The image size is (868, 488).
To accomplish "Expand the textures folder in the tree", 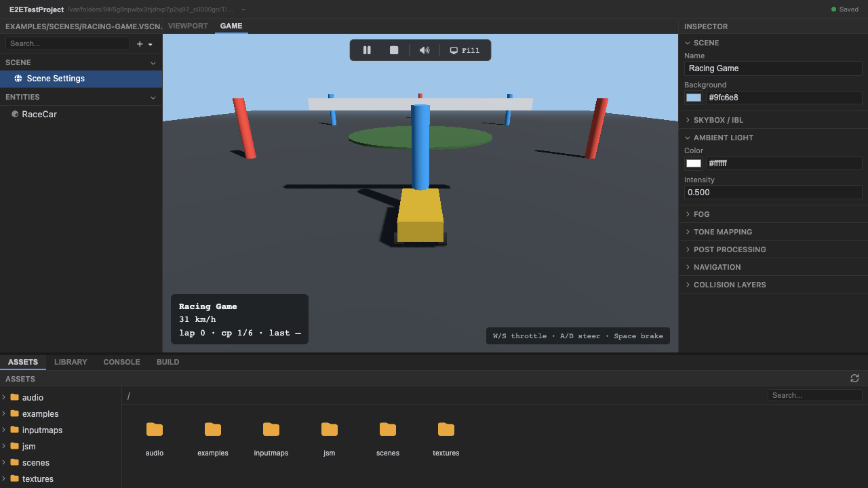I will [x=4, y=479].
